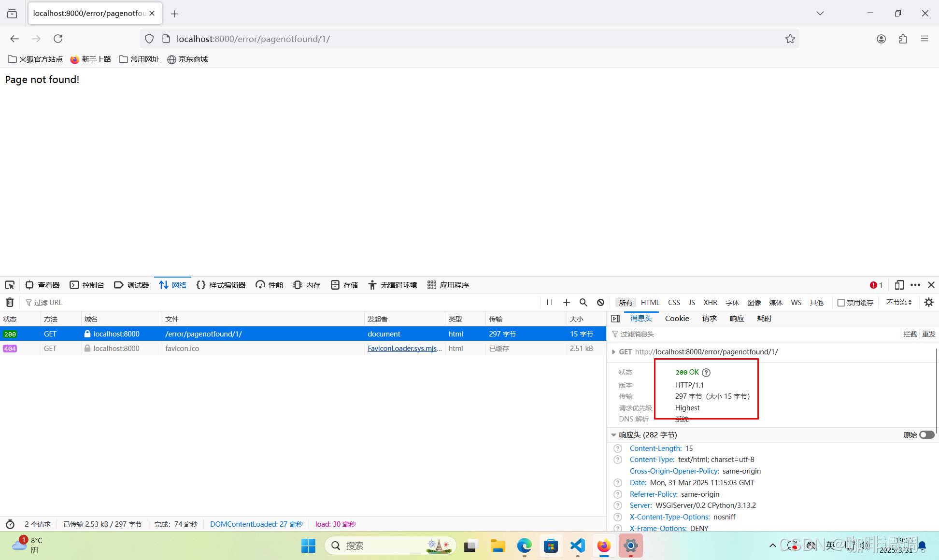Viewport: 939px width, 560px height.
Task: Open network settings gear icon
Action: (x=928, y=302)
